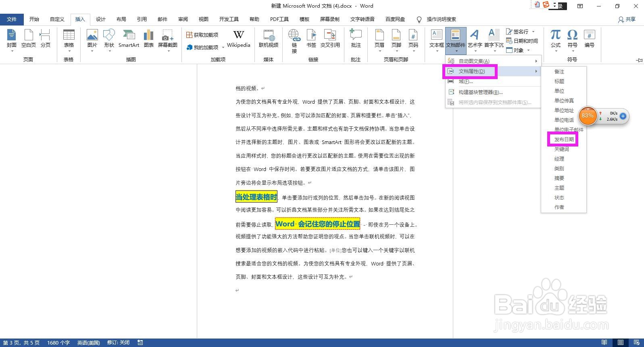Viewport: 644px width, 347px height.
Task: Pin the ribbon using the pin icon
Action: pyautogui.click(x=639, y=60)
